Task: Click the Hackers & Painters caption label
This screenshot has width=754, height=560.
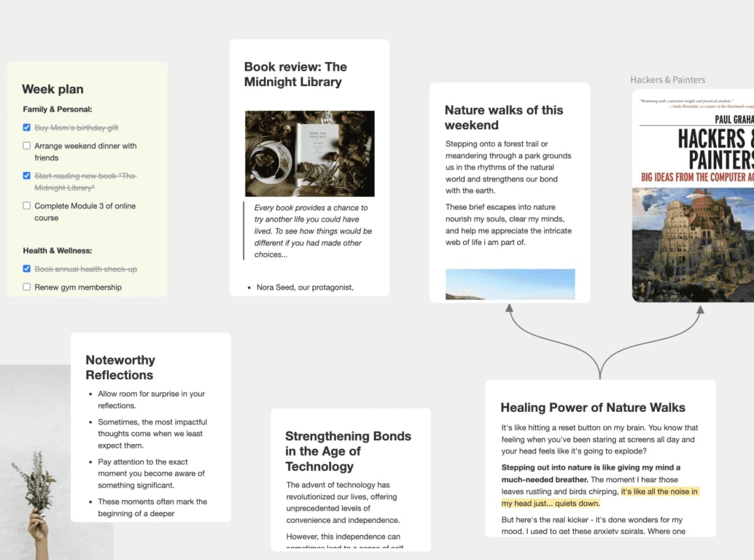Action: pos(668,80)
